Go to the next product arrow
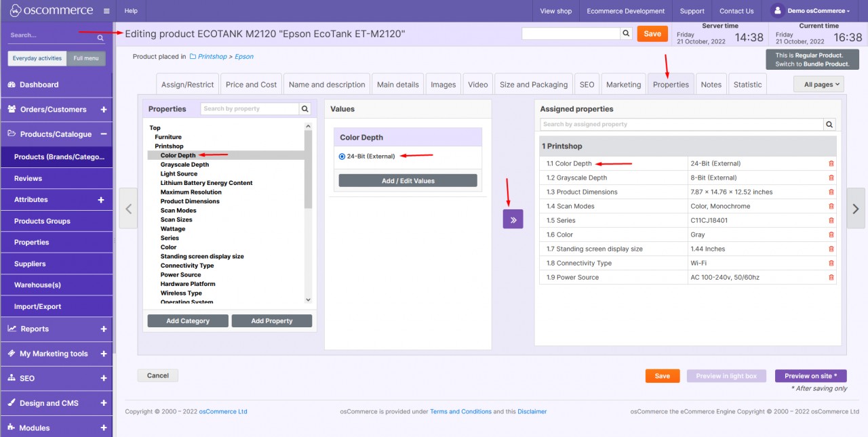868x437 pixels. tap(856, 209)
